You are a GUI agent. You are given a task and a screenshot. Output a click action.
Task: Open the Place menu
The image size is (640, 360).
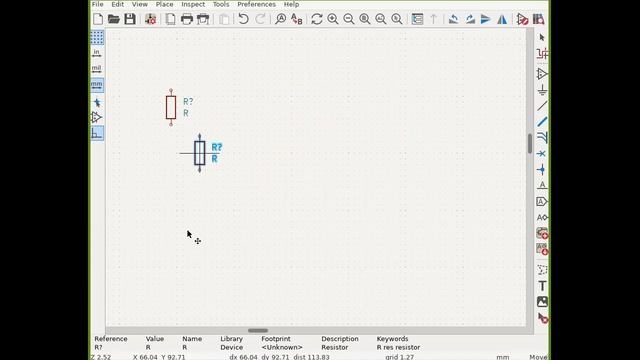(164, 4)
